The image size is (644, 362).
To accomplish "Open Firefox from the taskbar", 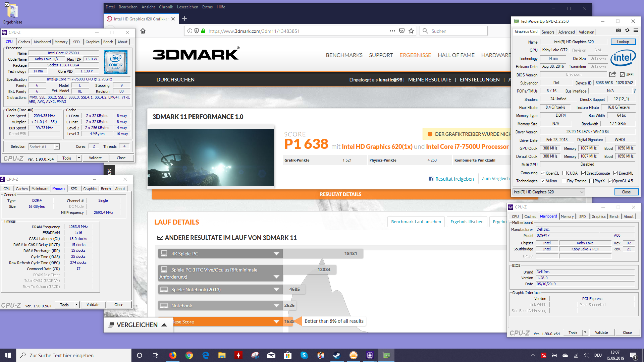I will click(x=173, y=355).
